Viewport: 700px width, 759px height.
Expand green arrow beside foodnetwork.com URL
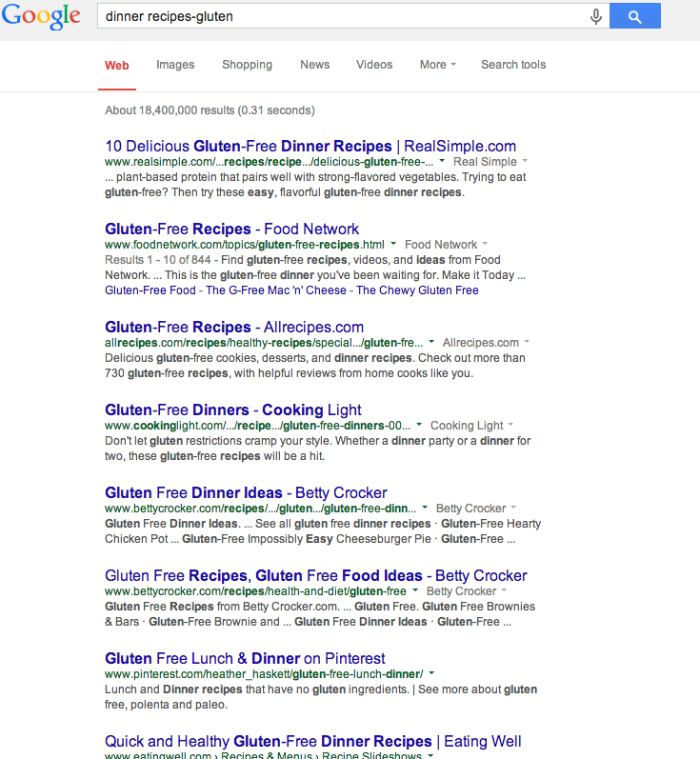coord(393,244)
